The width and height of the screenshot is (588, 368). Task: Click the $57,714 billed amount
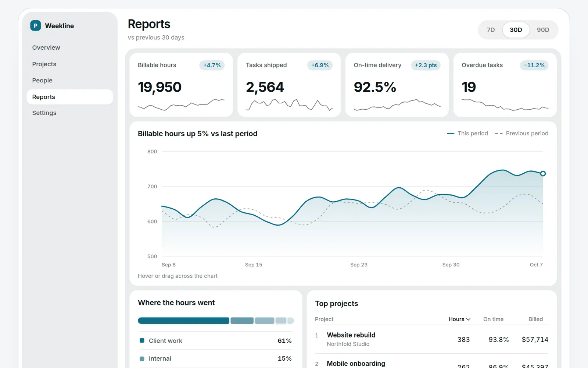tap(535, 340)
